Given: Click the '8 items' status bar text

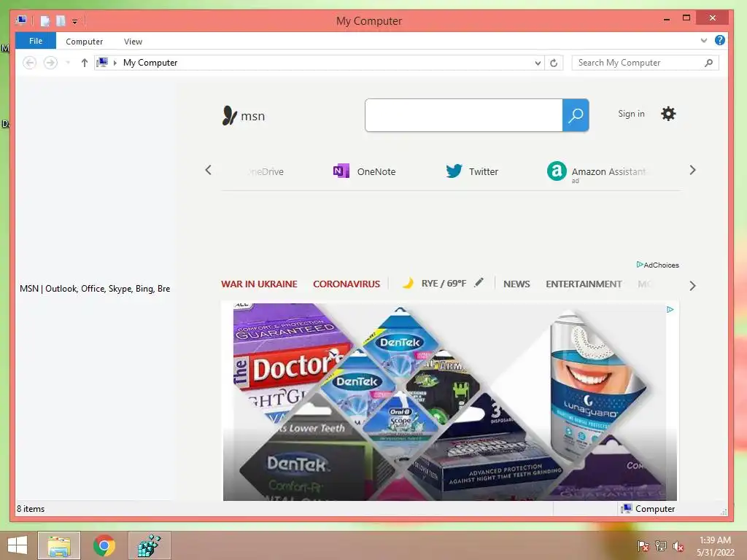Looking at the screenshot, I should [x=31, y=508].
